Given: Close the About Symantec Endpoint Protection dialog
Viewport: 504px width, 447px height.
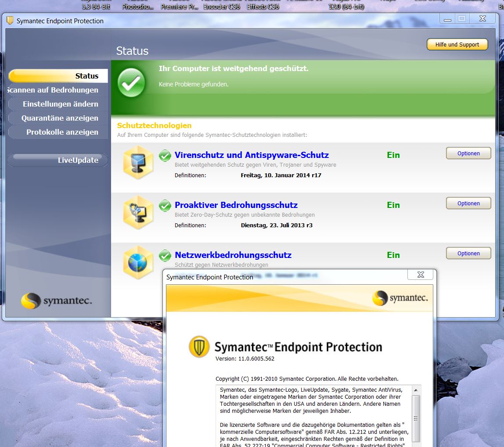Looking at the screenshot, I should 421,275.
